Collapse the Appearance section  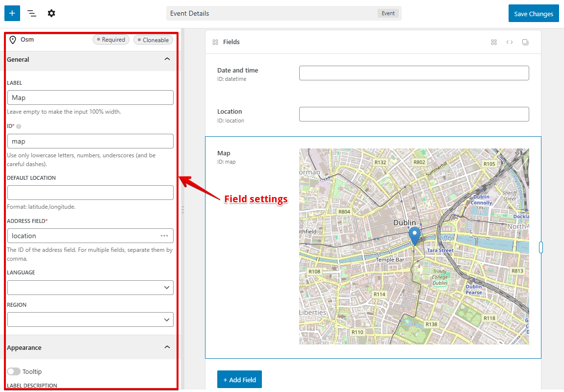pos(167,347)
